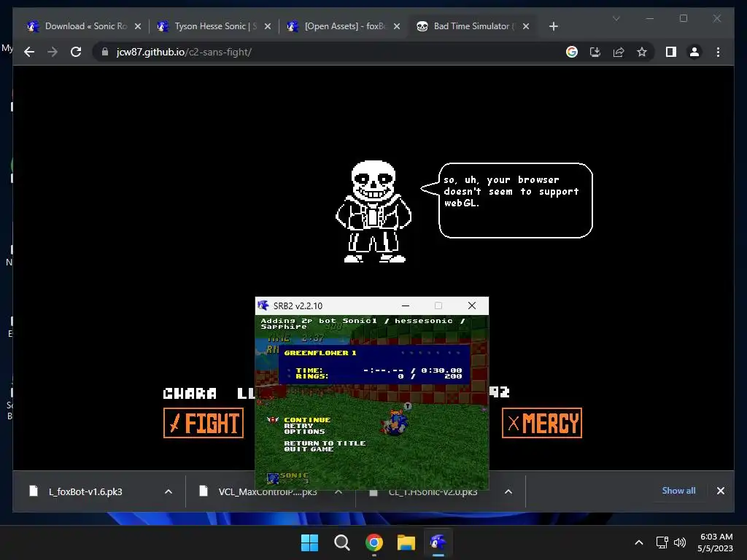Viewport: 747px width, 560px height.
Task: Expand options for HSonic-v2.0.pk3 download
Action: 508,491
